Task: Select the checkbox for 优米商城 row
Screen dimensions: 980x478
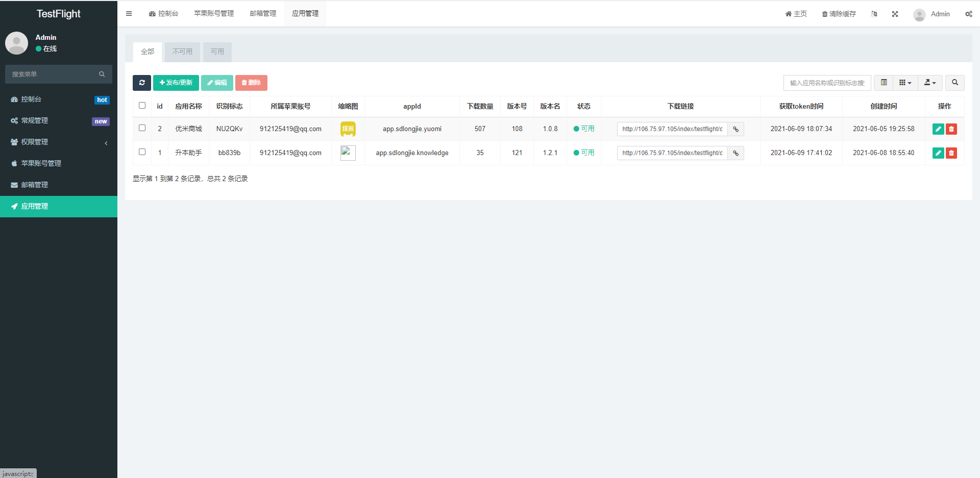Action: (142, 128)
